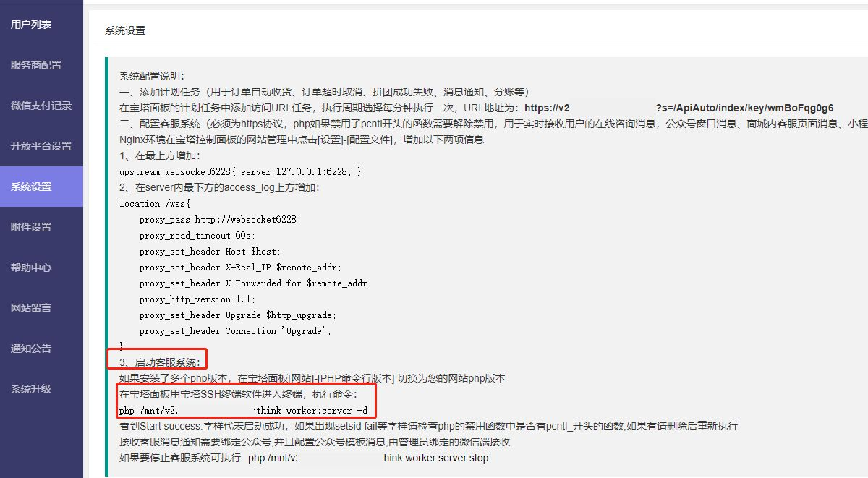Click the proxy_pass http://websocket6228 line
This screenshot has height=478, width=868.
coord(219,219)
